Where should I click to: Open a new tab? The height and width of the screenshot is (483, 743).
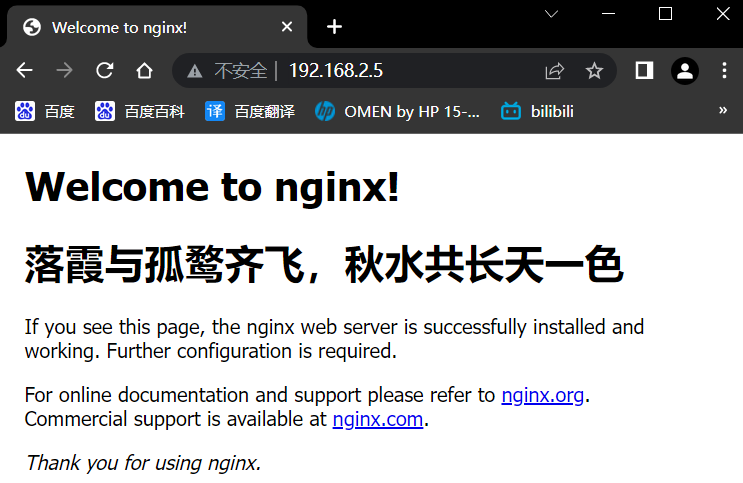pyautogui.click(x=334, y=27)
